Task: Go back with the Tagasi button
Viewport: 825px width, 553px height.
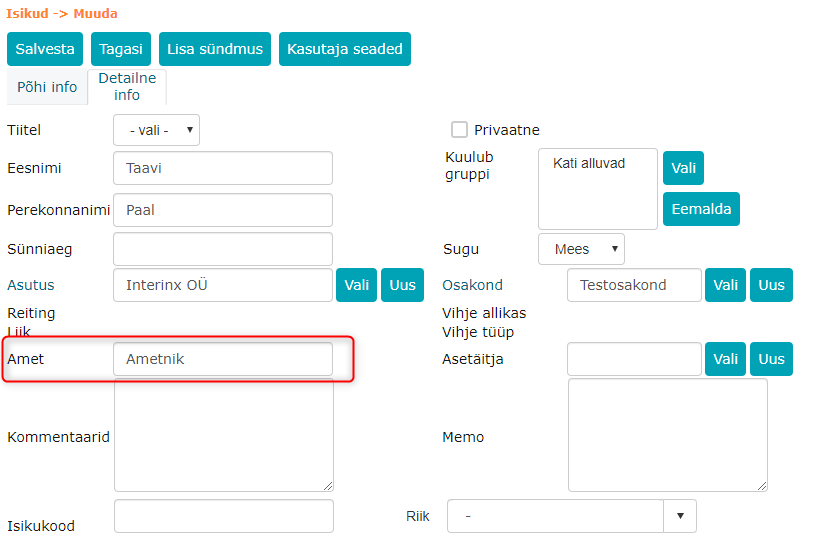Action: [x=120, y=49]
